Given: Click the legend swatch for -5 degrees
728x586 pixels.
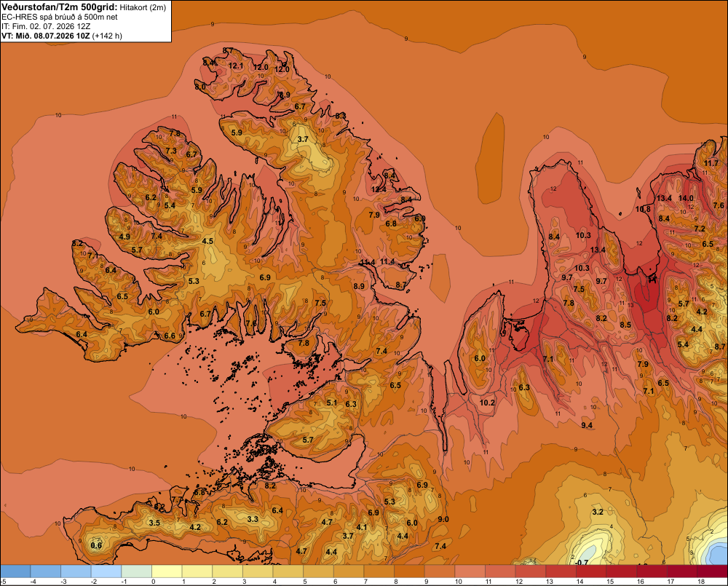Looking at the screenshot, I should (x=16, y=571).
